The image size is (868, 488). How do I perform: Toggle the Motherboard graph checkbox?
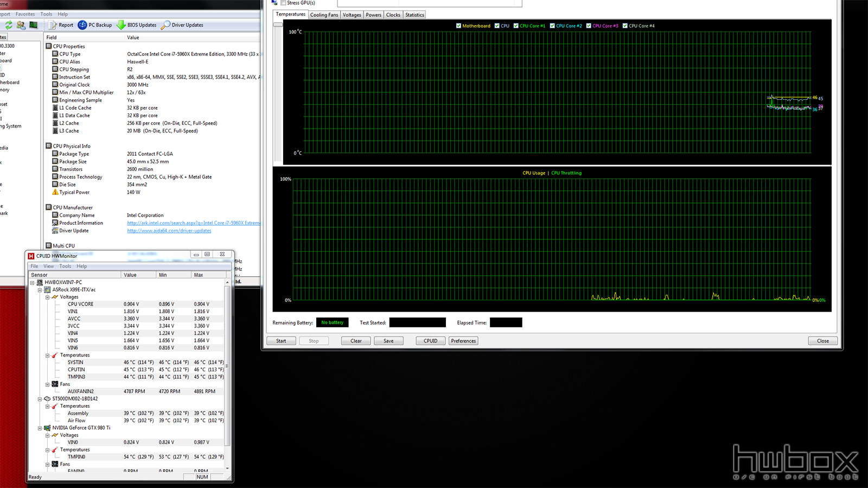click(x=459, y=26)
